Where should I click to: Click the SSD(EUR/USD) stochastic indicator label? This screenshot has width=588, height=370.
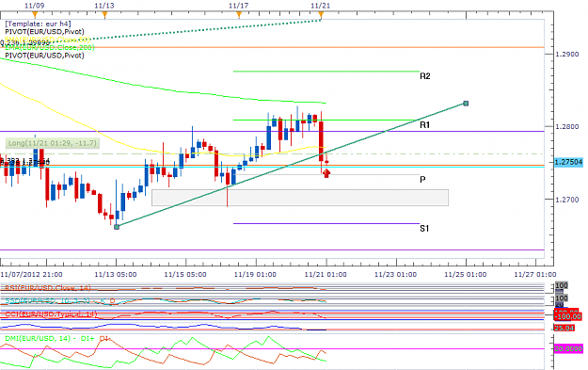click(x=60, y=300)
